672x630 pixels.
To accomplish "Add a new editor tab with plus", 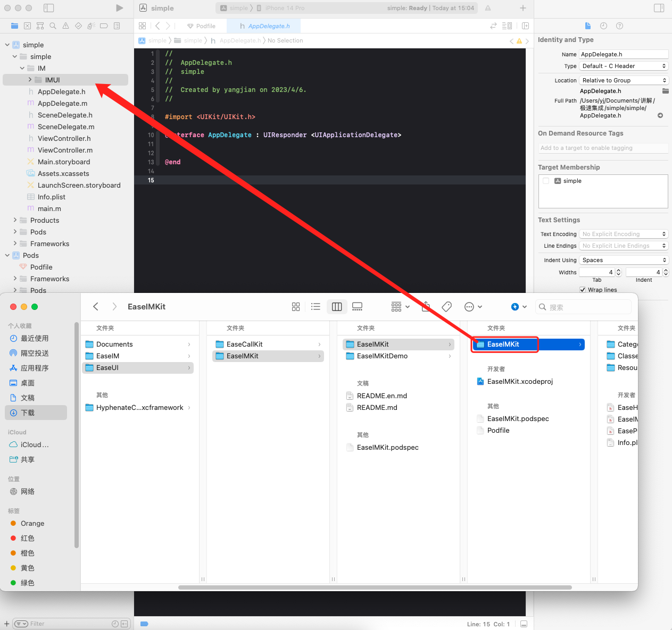I will (x=523, y=8).
